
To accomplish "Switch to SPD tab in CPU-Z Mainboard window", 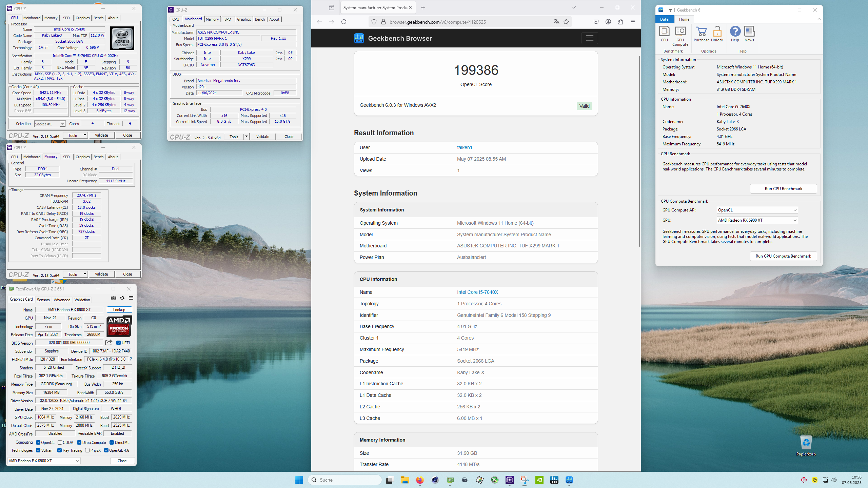I will [228, 19].
